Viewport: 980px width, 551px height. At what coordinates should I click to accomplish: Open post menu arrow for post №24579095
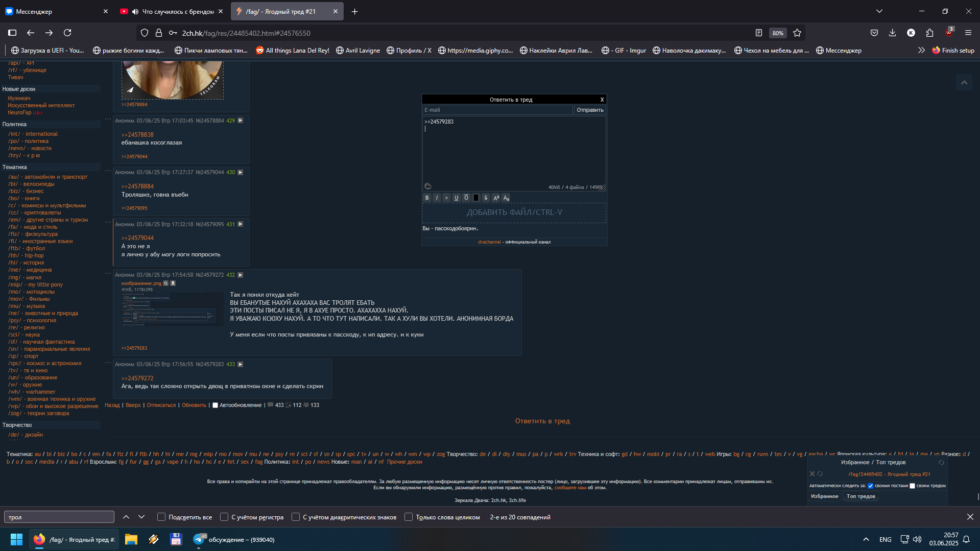point(241,224)
